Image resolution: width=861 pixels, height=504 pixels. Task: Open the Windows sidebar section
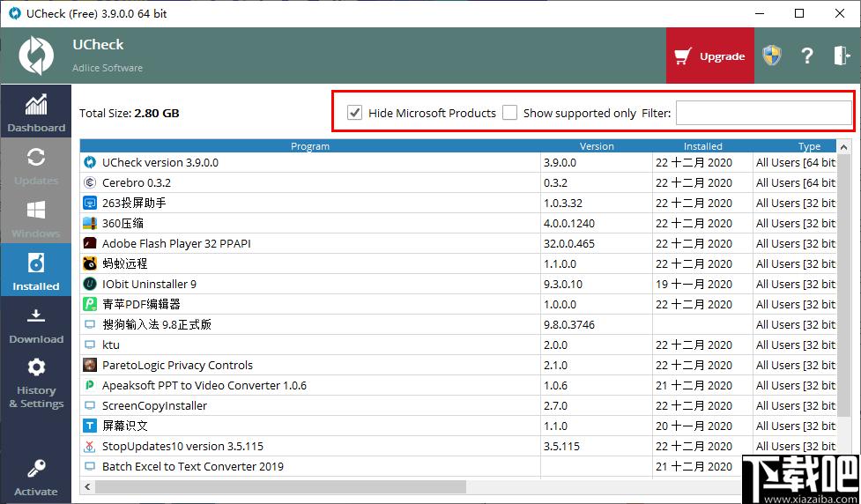click(x=36, y=218)
